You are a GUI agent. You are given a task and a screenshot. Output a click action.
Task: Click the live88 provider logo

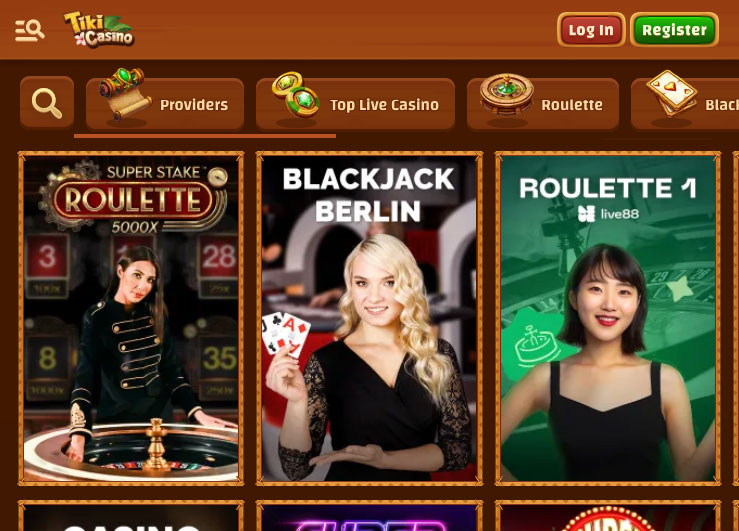(608, 214)
